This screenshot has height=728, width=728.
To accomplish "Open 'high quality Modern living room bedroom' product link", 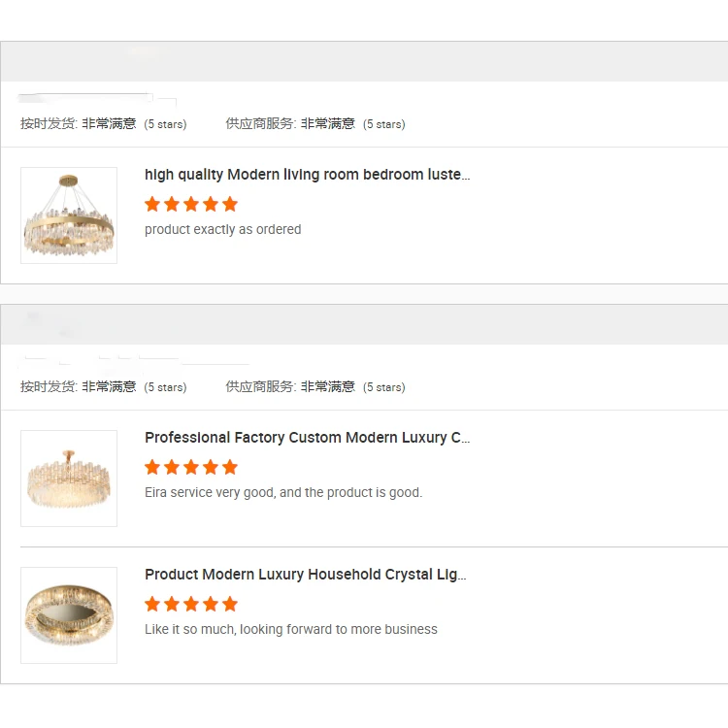I will (x=307, y=175).
